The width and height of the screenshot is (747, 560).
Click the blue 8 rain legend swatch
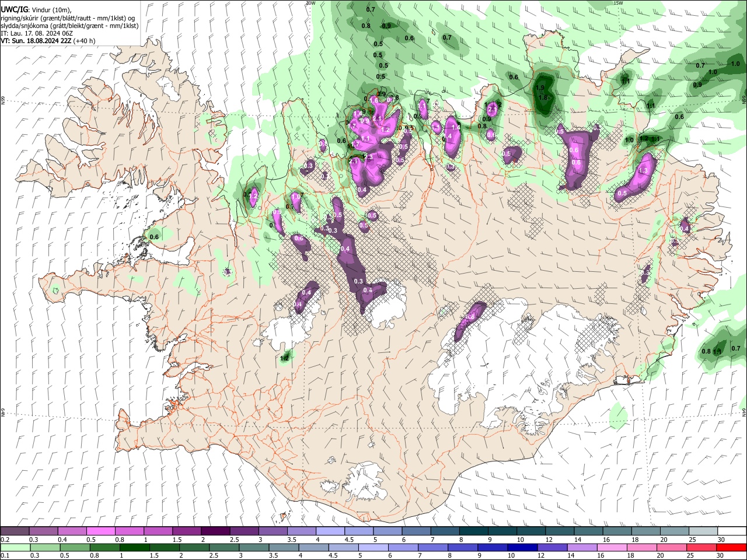point(463,548)
